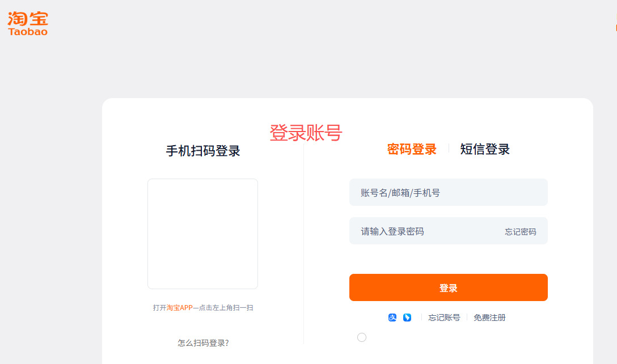
Task: Click the blue icon right of Alipay
Action: [407, 318]
